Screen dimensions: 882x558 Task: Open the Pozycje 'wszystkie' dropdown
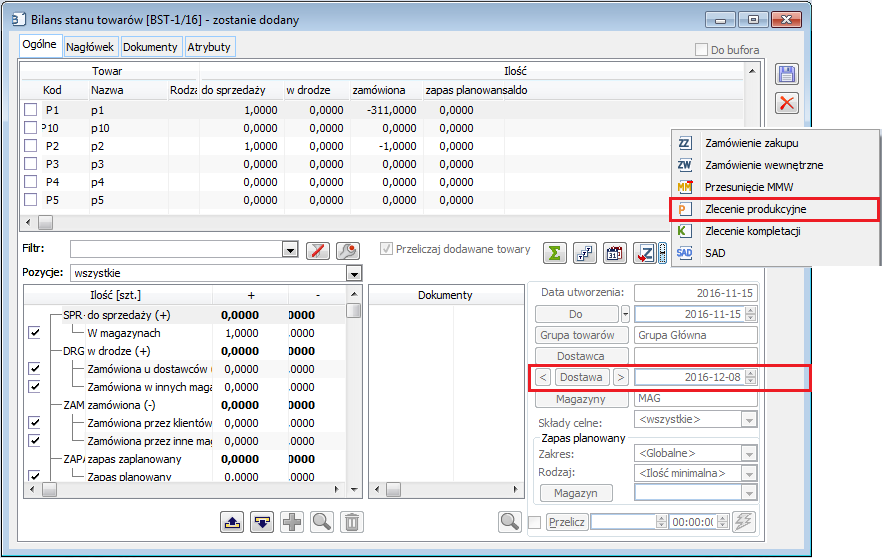(353, 273)
